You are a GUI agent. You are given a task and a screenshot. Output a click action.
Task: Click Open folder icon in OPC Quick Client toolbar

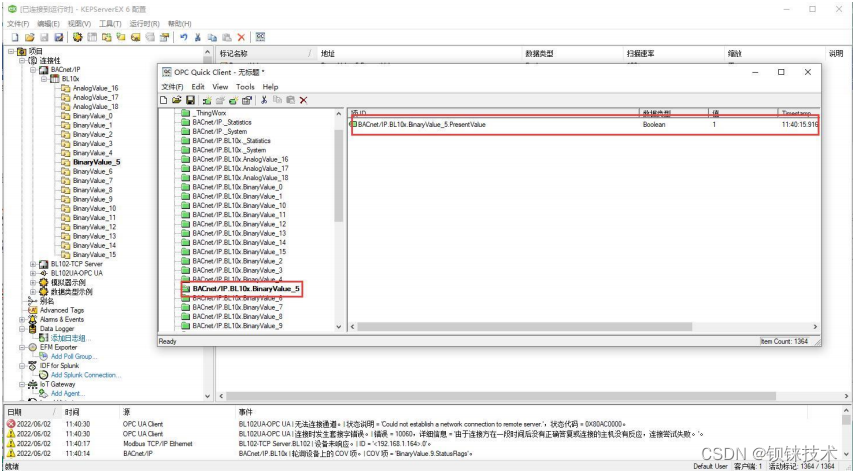(x=176, y=100)
